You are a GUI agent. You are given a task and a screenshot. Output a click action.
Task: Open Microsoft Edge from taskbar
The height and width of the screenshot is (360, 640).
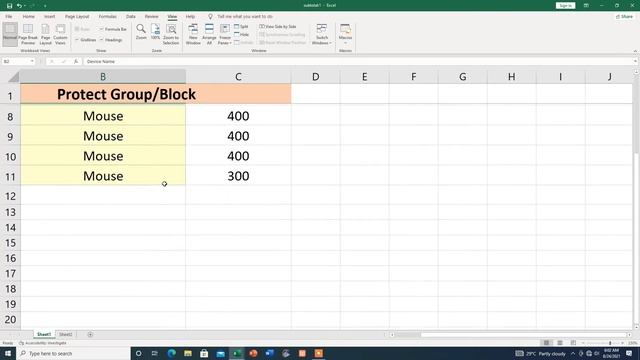point(171,353)
